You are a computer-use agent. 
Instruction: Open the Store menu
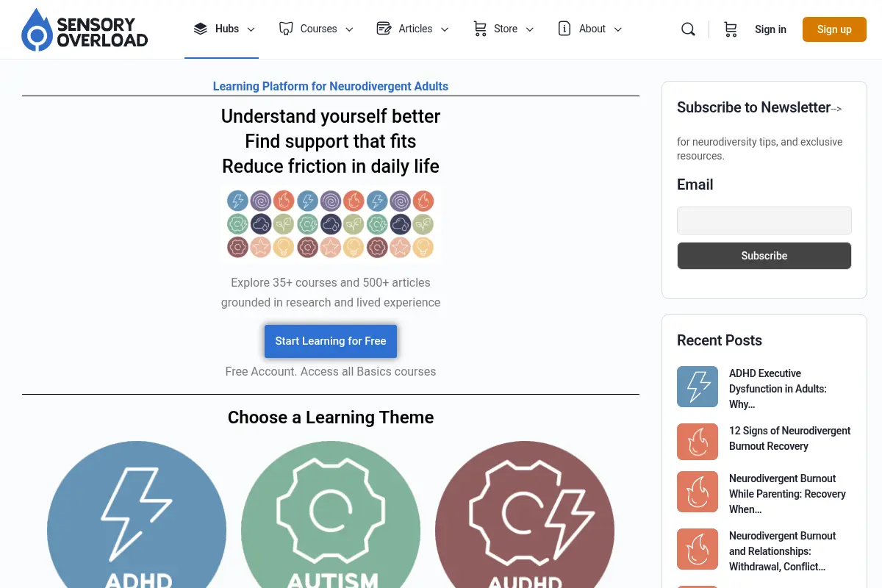503,29
